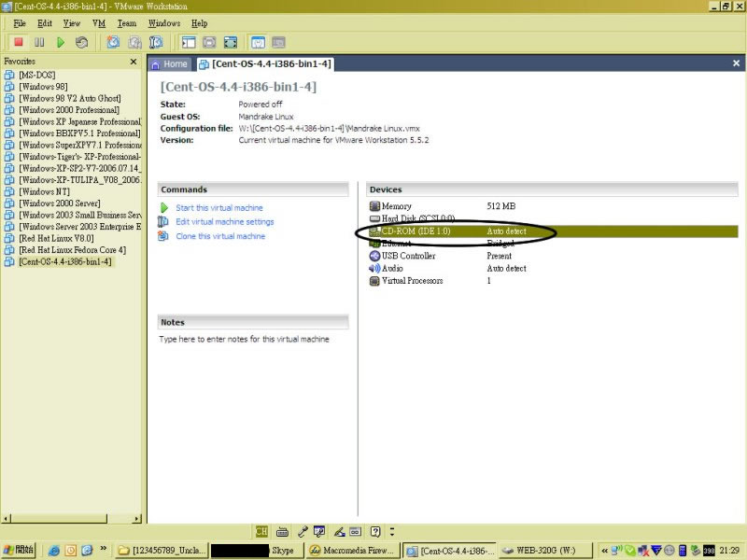
Task: Close the current virtual machine tab
Action: pyautogui.click(x=736, y=63)
